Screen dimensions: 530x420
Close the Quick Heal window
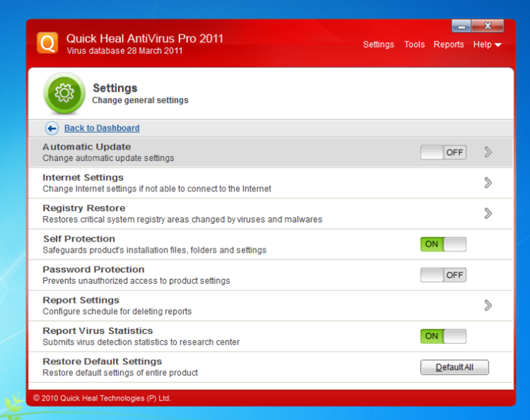click(487, 26)
